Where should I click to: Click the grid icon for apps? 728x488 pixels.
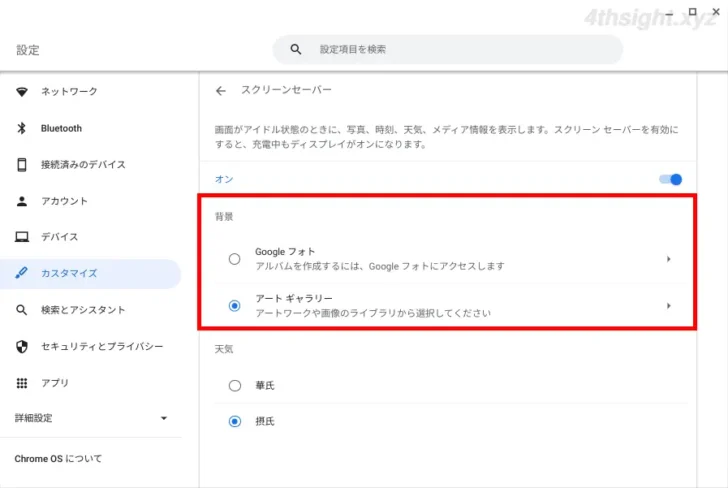pos(22,383)
